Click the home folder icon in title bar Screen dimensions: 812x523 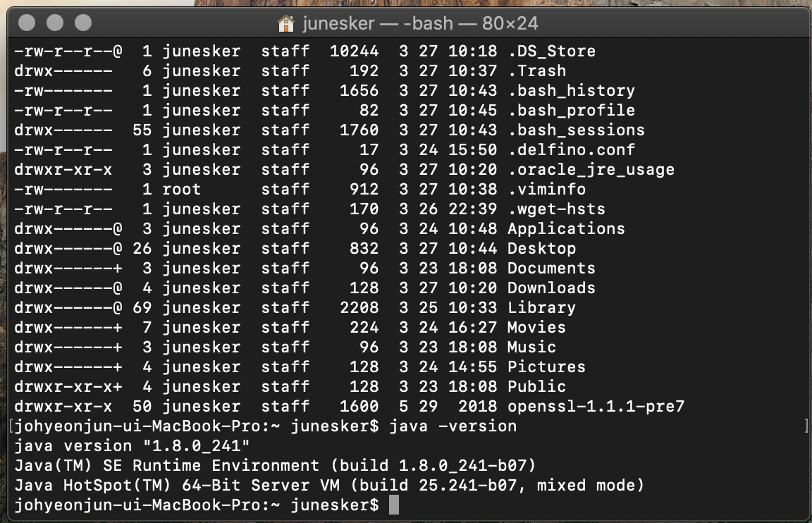click(286, 23)
